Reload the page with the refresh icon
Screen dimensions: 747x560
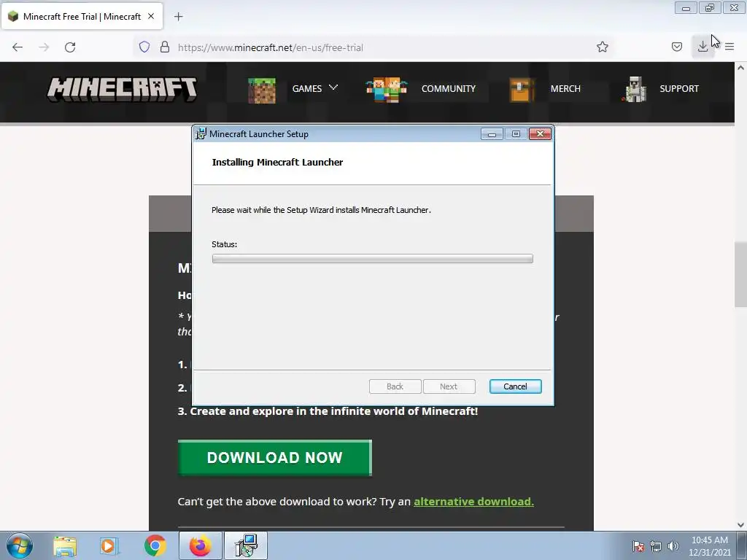70,47
